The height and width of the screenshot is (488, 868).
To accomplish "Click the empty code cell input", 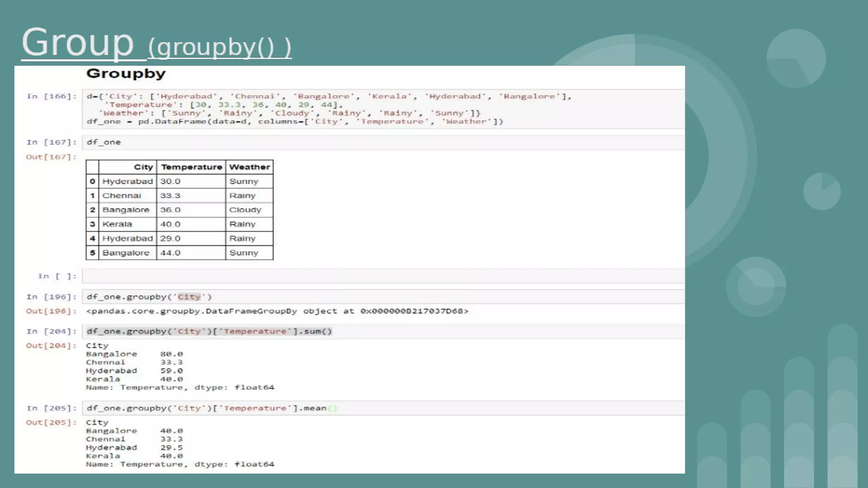I will click(x=381, y=276).
